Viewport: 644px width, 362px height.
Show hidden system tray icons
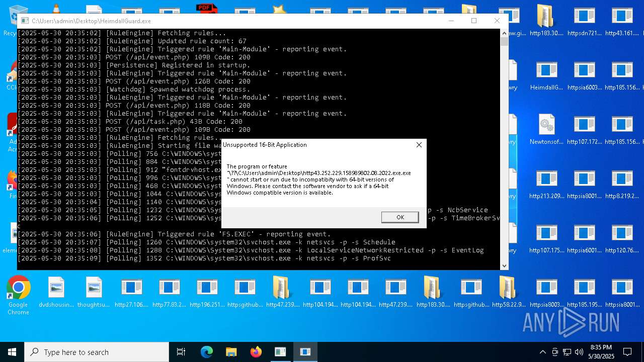click(542, 352)
